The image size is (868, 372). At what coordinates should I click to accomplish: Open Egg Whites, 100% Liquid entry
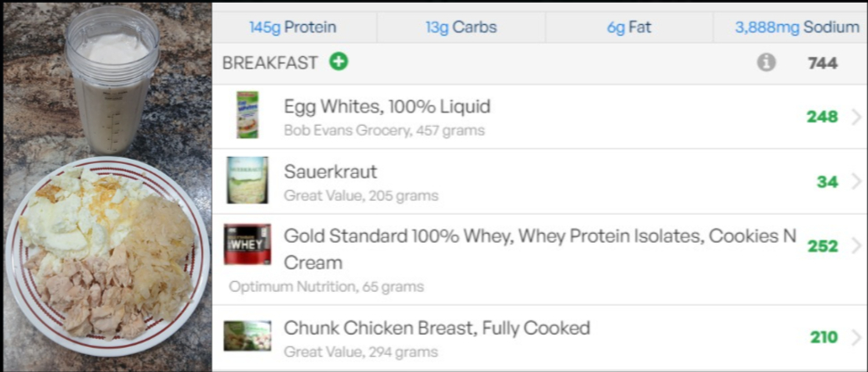pyautogui.click(x=387, y=107)
